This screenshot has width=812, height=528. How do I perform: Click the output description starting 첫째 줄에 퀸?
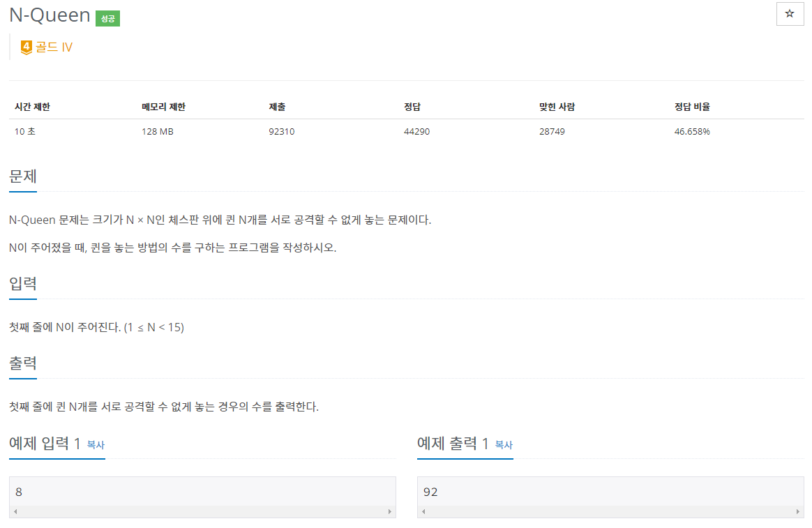164,407
